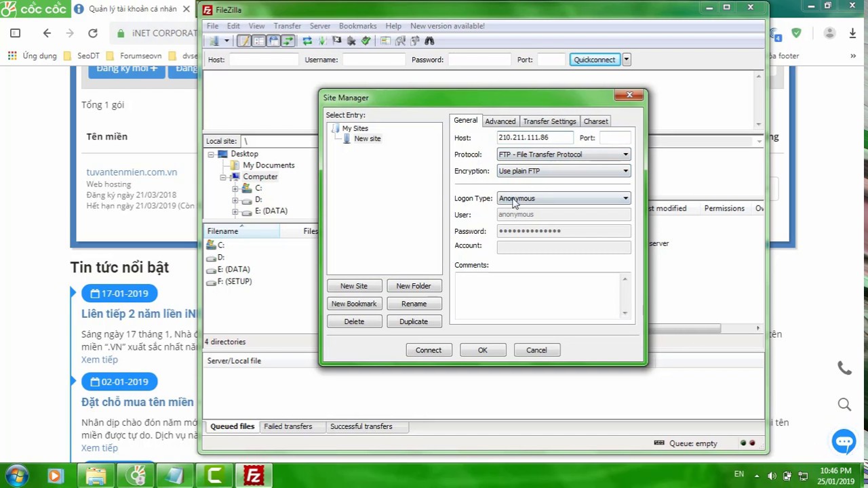Open Edit menu in FileZilla

tap(233, 26)
